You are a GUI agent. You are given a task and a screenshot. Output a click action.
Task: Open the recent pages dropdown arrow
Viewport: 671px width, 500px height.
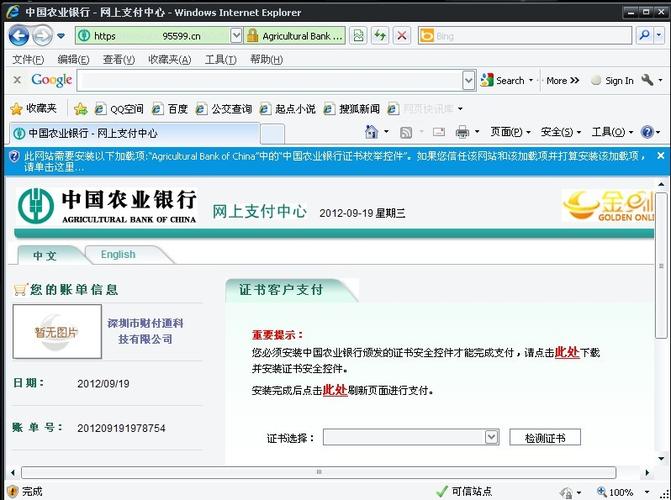tap(61, 36)
